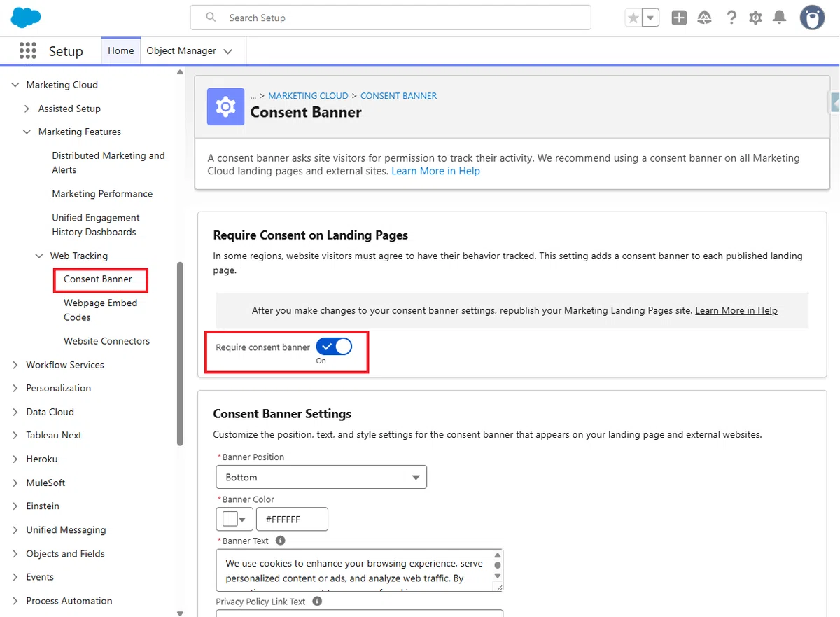This screenshot has height=617, width=840.
Task: Click the CONSENT BANNER breadcrumb link
Action: (x=398, y=96)
